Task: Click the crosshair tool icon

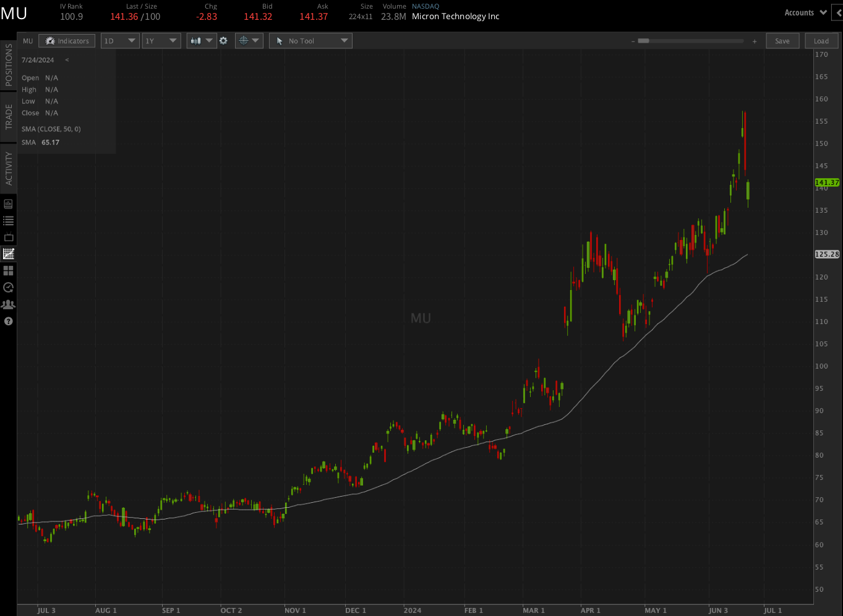Action: pyautogui.click(x=244, y=40)
